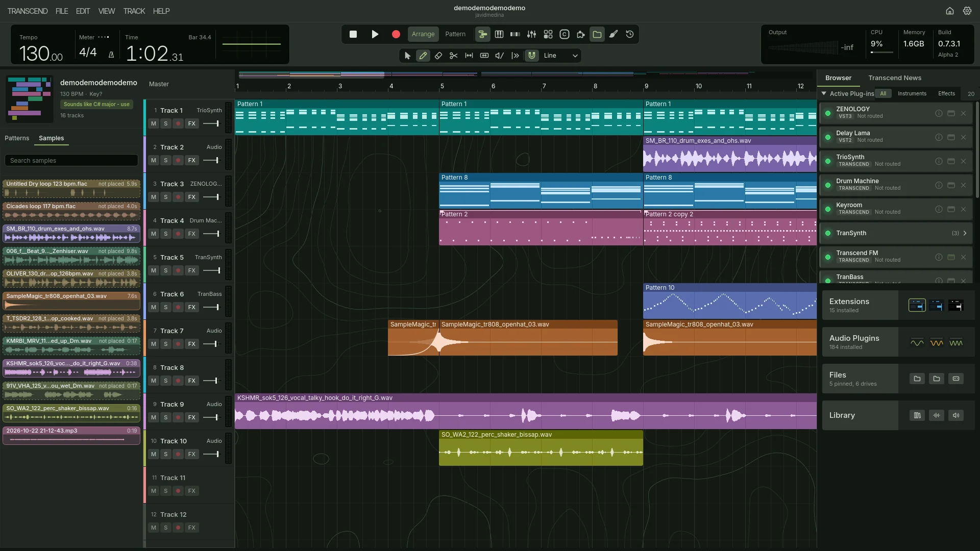Switch to Pattern mode
The height and width of the screenshot is (551, 980).
(x=455, y=34)
